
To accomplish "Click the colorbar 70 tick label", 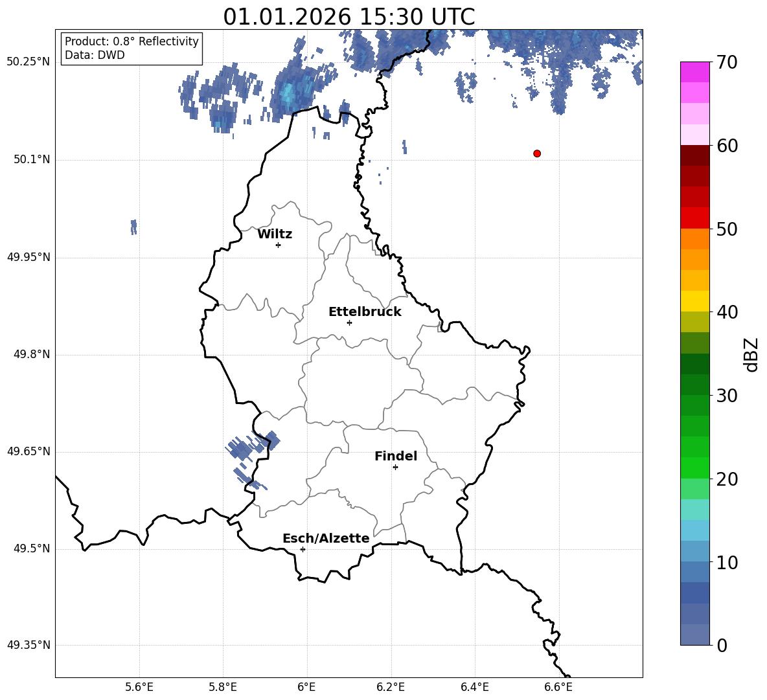I will coord(727,62).
